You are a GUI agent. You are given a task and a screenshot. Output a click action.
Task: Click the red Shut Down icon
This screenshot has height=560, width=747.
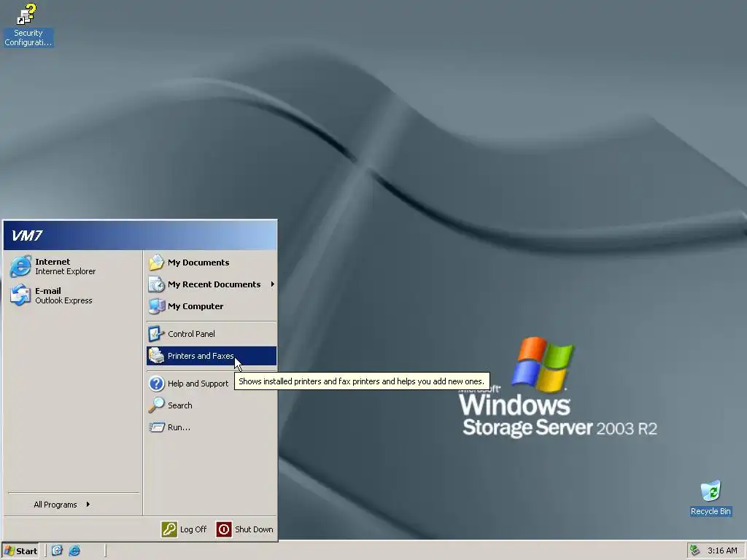coord(224,529)
